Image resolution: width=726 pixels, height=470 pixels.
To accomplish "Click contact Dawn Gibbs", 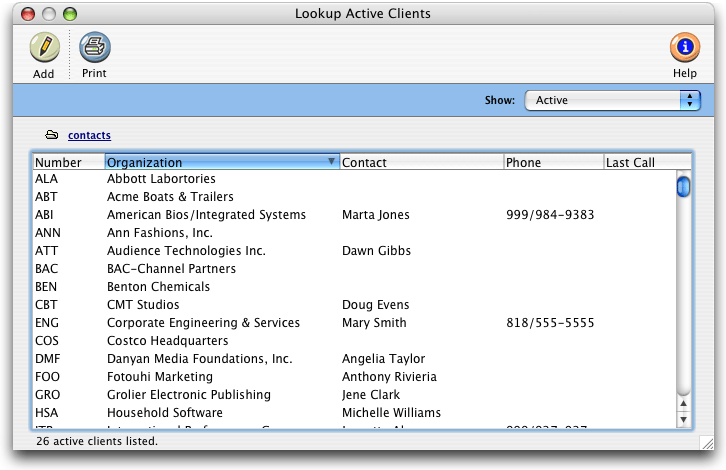I will [376, 251].
